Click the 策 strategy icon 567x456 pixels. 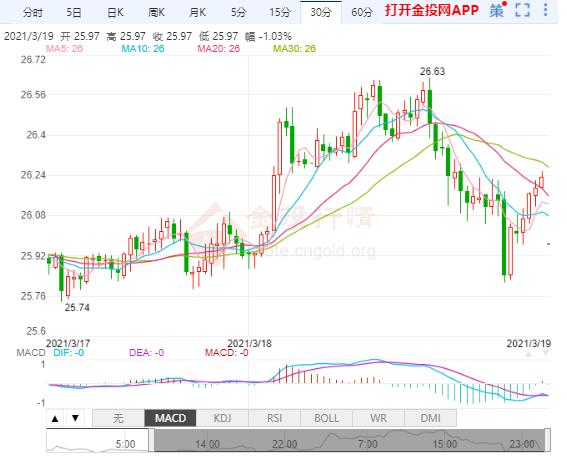(498, 10)
